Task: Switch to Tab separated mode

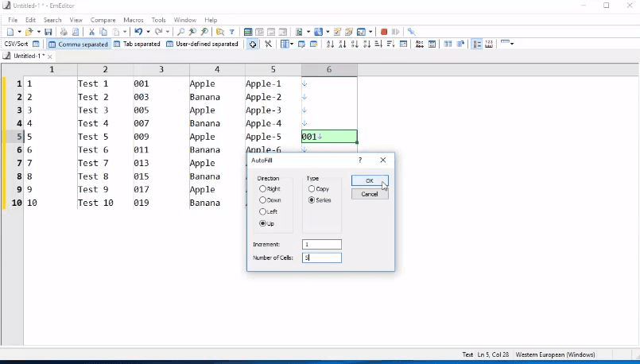Action: [x=137, y=45]
